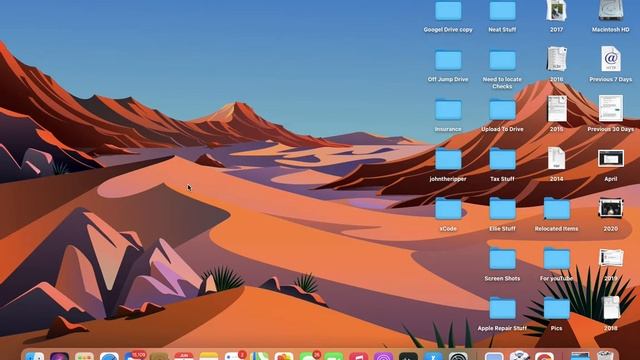Image resolution: width=640 pixels, height=360 pixels.
Task: Select the Googel Drive copy folder
Action: [448, 11]
